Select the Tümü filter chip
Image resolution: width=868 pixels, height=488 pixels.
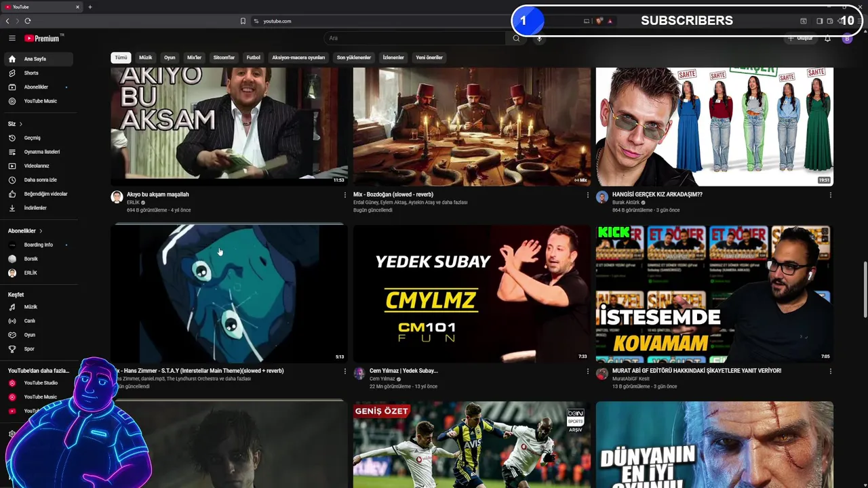pos(121,58)
